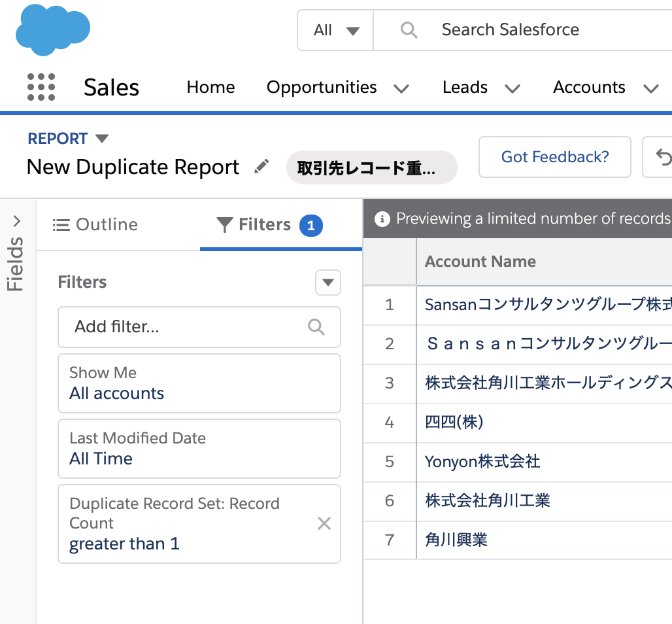Open the Opportunities tab chevron menu
Screen dimensions: 672x624
pyautogui.click(x=401, y=88)
